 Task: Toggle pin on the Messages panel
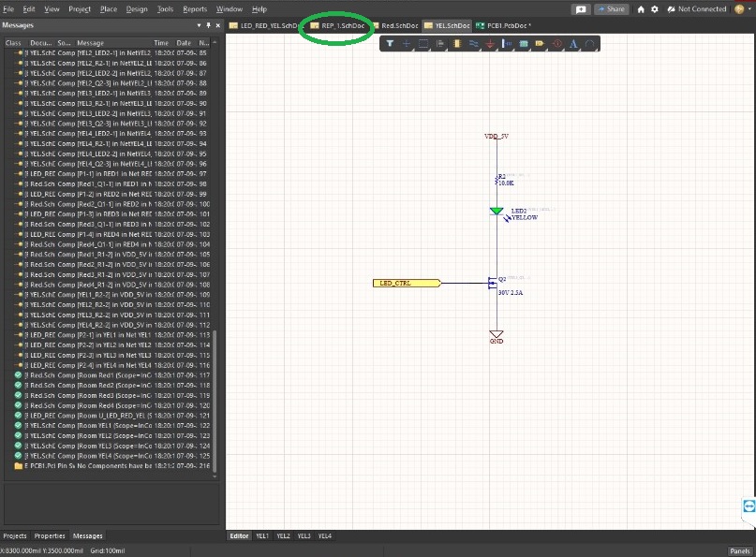[208, 25]
